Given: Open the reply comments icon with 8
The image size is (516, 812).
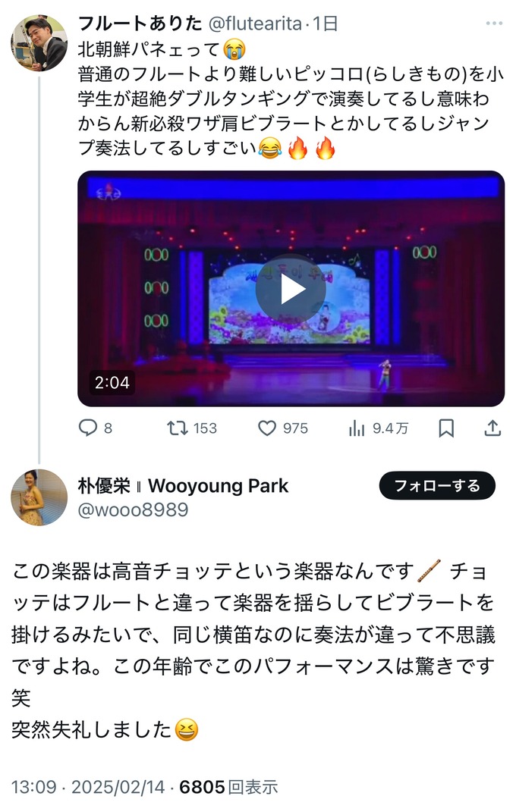Looking at the screenshot, I should pos(96,428).
